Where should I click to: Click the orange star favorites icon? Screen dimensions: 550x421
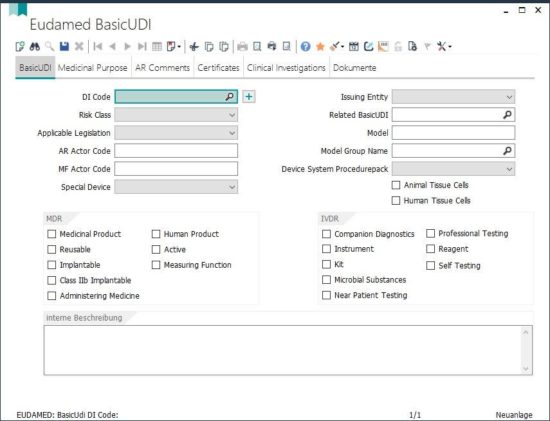(320, 46)
